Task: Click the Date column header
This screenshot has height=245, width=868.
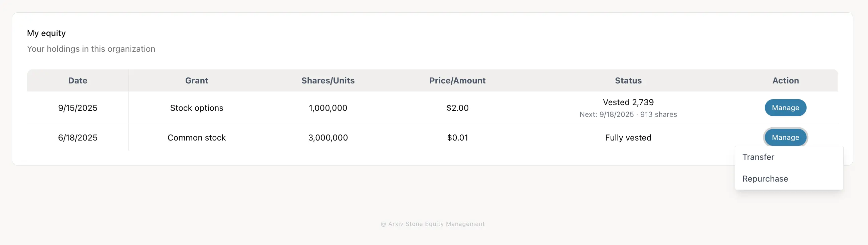Action: tap(77, 80)
